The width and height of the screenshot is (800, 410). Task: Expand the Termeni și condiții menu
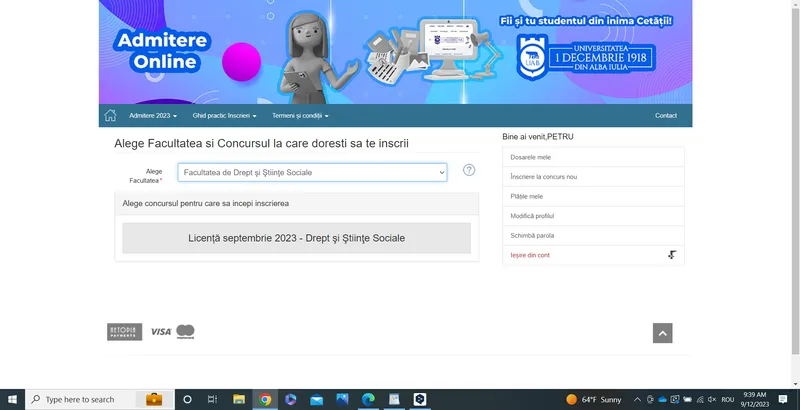pos(299,116)
